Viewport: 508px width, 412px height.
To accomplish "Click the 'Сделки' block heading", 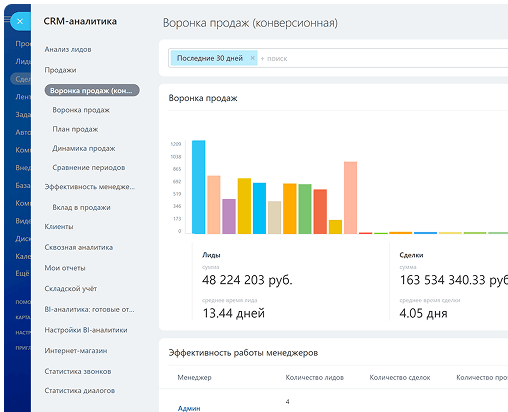I will [411, 255].
